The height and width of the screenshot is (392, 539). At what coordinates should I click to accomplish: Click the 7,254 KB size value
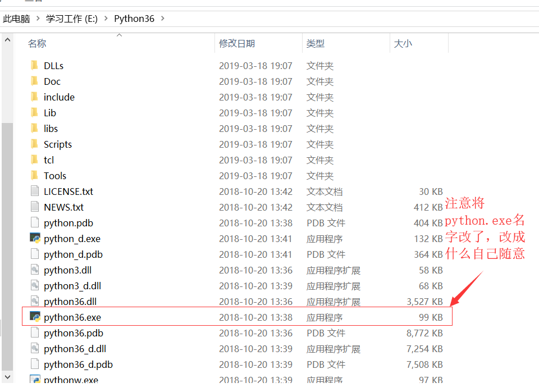pos(424,349)
